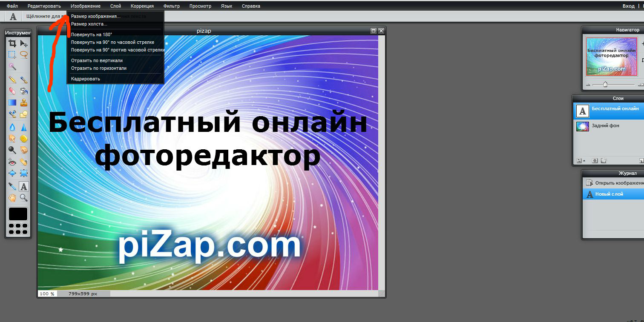This screenshot has height=322, width=644.
Task: Select the Smudge finger tool
Action: point(12,138)
